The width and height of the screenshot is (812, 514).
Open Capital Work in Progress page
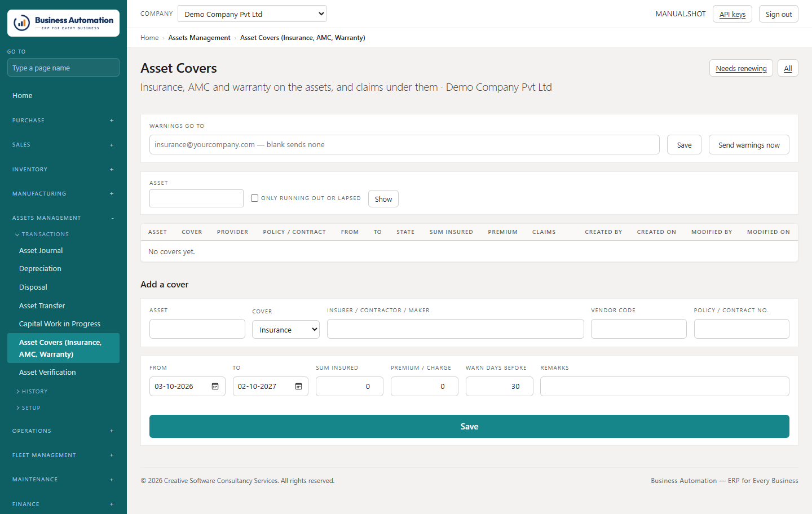click(x=63, y=324)
